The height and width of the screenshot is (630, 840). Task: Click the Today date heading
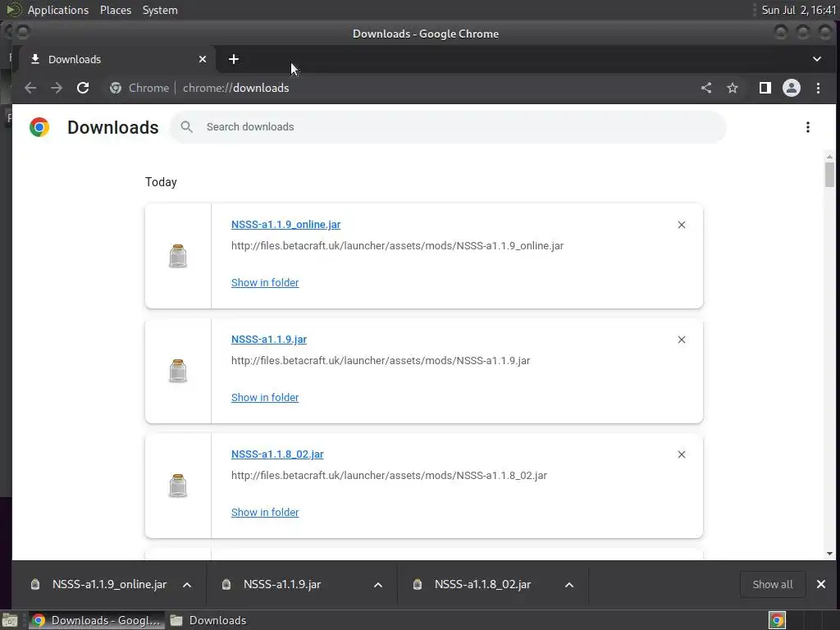(x=161, y=182)
